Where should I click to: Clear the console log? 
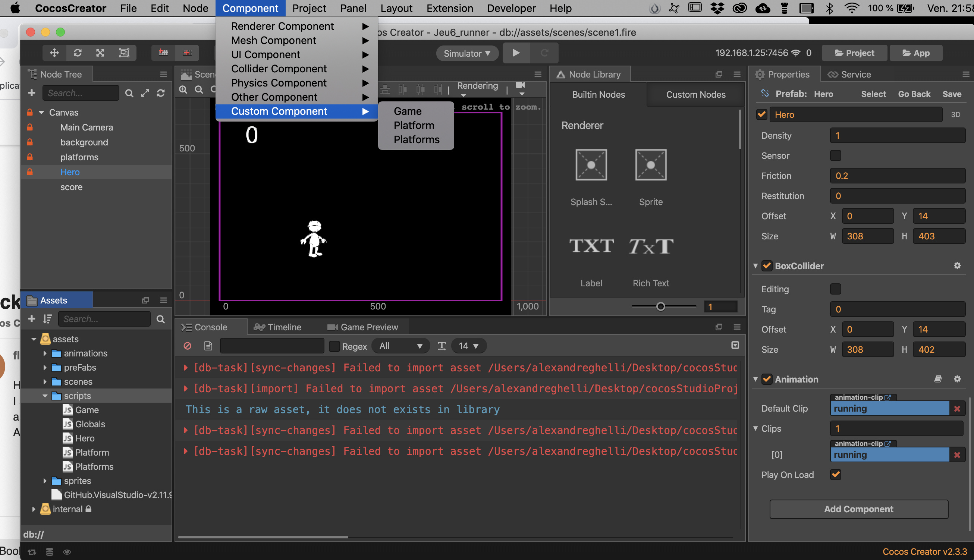click(x=187, y=346)
